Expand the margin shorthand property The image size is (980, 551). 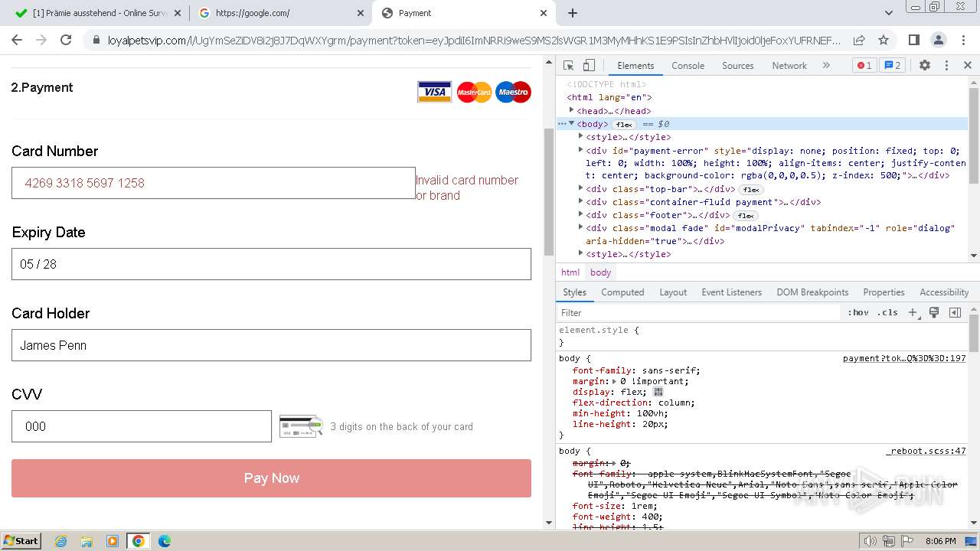tap(615, 381)
